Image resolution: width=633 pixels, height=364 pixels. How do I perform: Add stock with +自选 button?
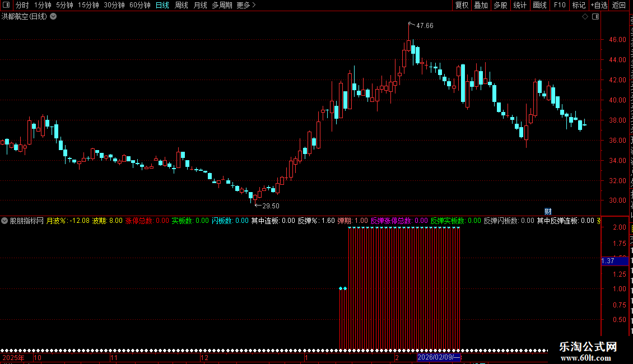tap(599, 5)
